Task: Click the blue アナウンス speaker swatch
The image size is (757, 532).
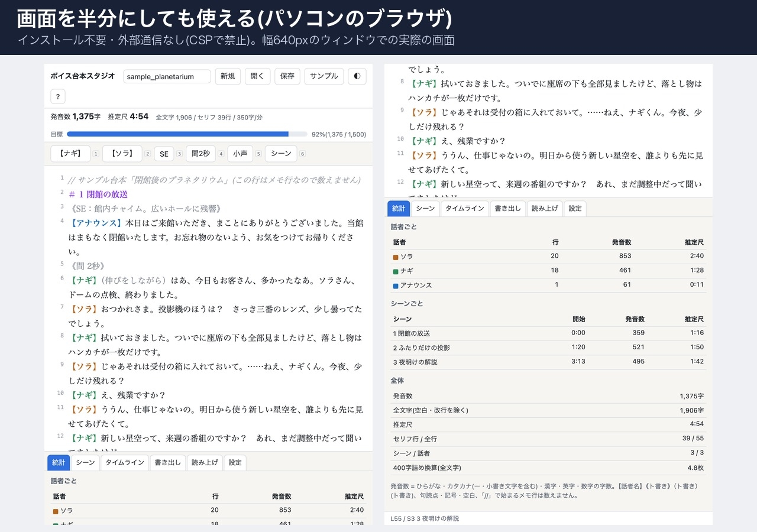Action: click(396, 286)
